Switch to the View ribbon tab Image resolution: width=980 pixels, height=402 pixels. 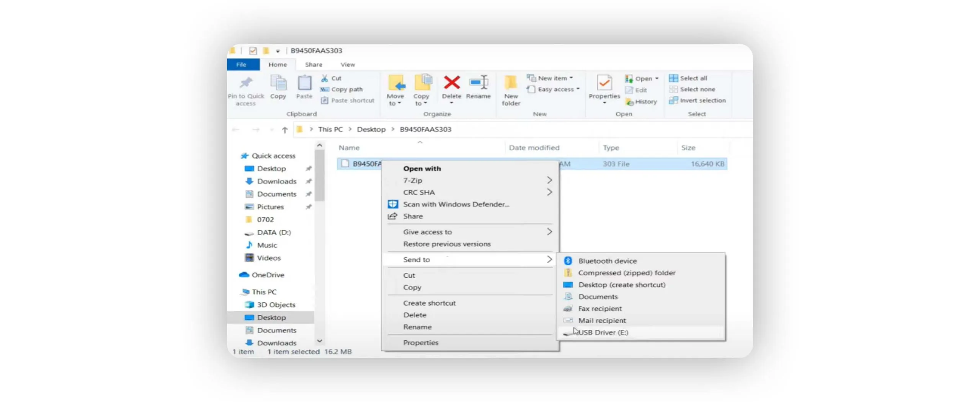(x=347, y=65)
